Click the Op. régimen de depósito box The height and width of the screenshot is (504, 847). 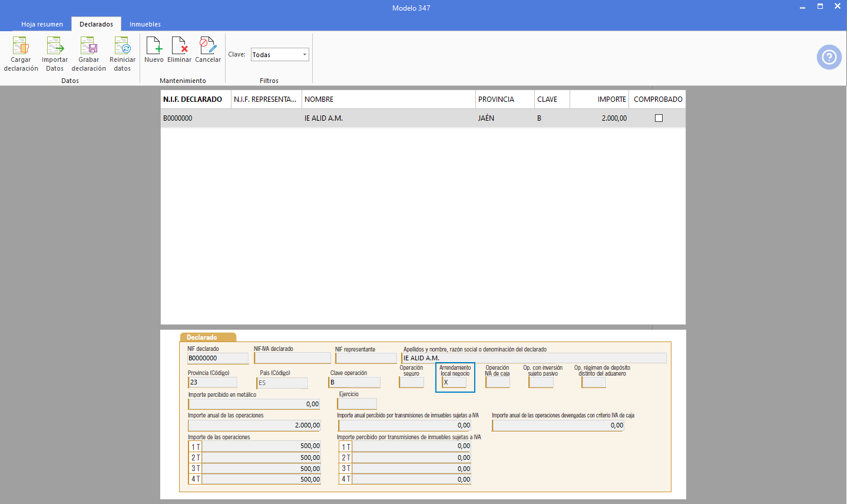click(594, 382)
